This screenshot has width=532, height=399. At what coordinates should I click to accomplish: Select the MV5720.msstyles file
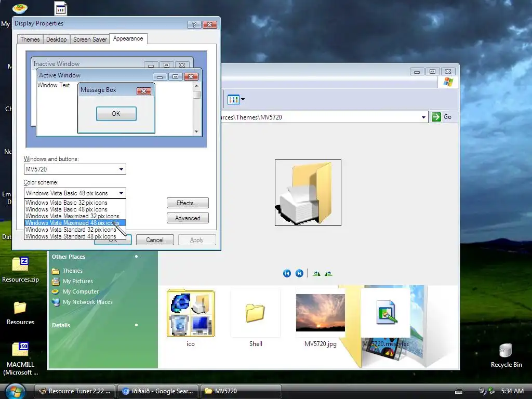[385, 313]
